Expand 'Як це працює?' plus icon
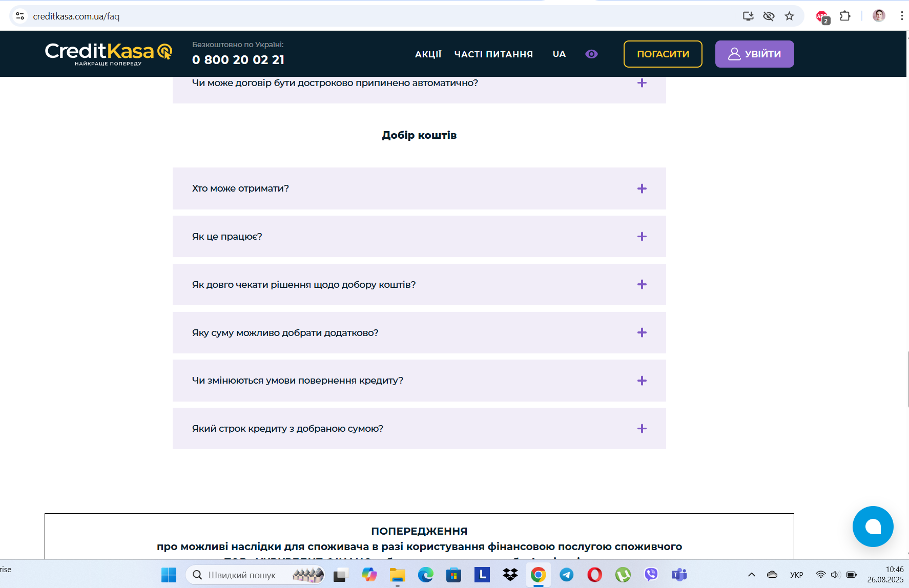The width and height of the screenshot is (909, 588). (x=642, y=237)
